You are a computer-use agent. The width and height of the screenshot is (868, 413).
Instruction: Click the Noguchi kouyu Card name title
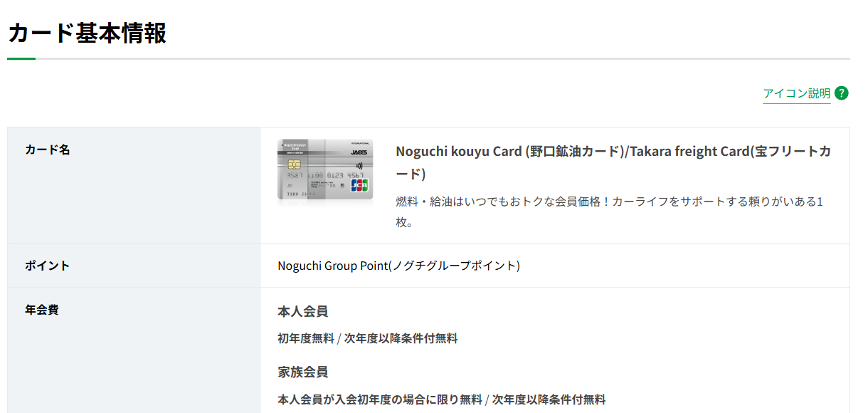(613, 162)
